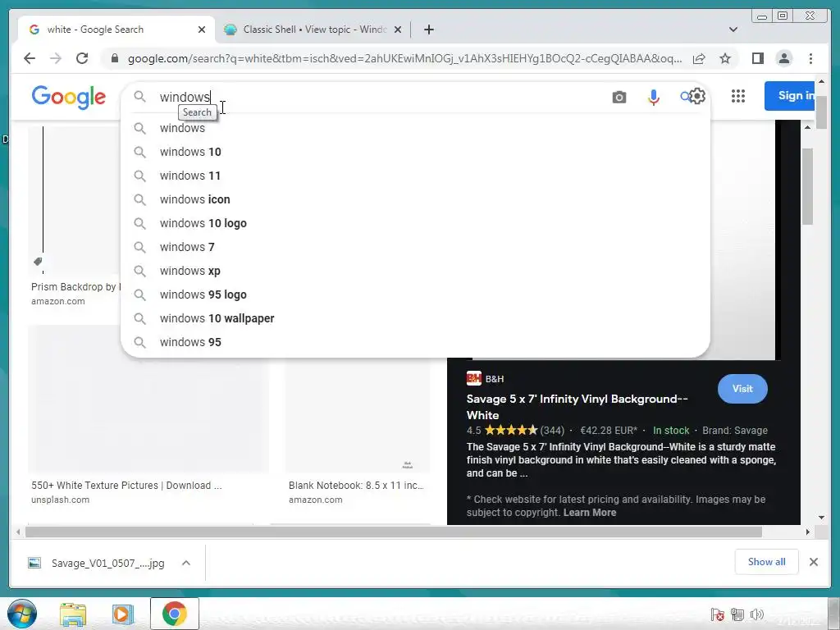Switch to the Classic Shell tab

point(313,30)
